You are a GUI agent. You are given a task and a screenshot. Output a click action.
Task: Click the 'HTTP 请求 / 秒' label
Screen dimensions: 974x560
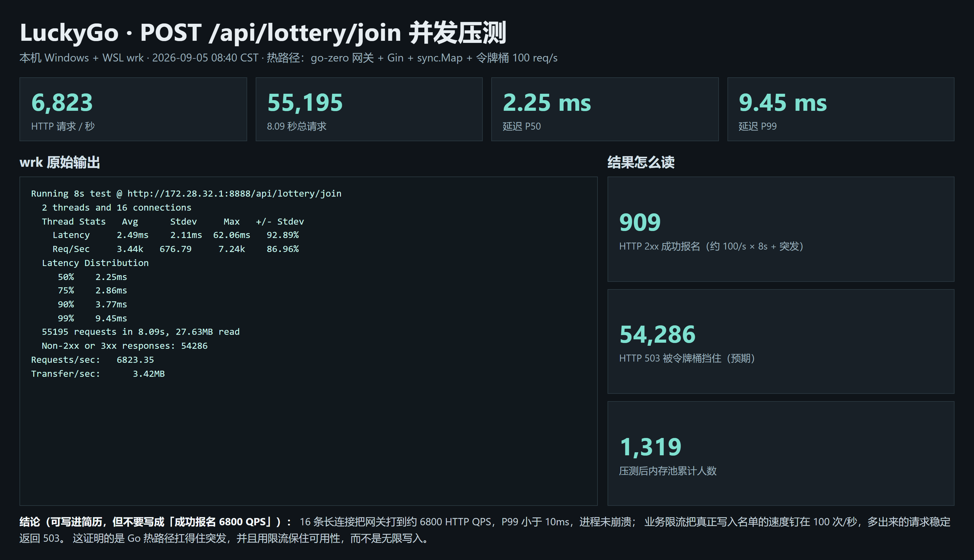(x=63, y=126)
